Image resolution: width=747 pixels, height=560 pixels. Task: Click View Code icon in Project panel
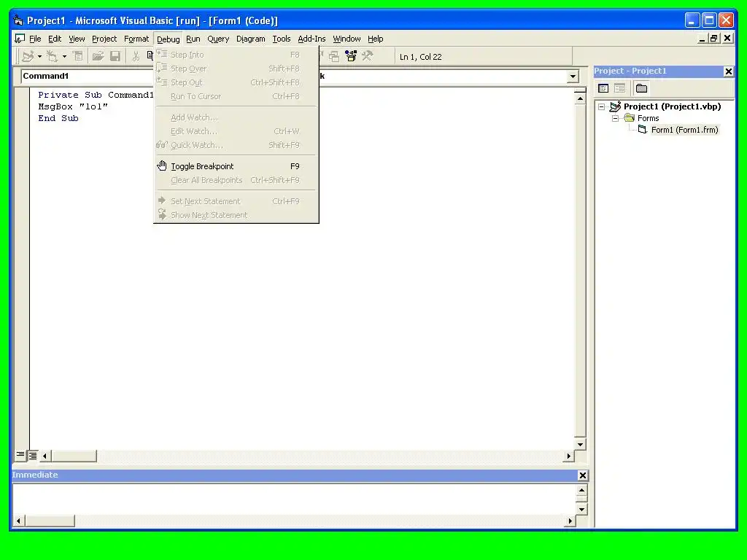[x=603, y=88]
